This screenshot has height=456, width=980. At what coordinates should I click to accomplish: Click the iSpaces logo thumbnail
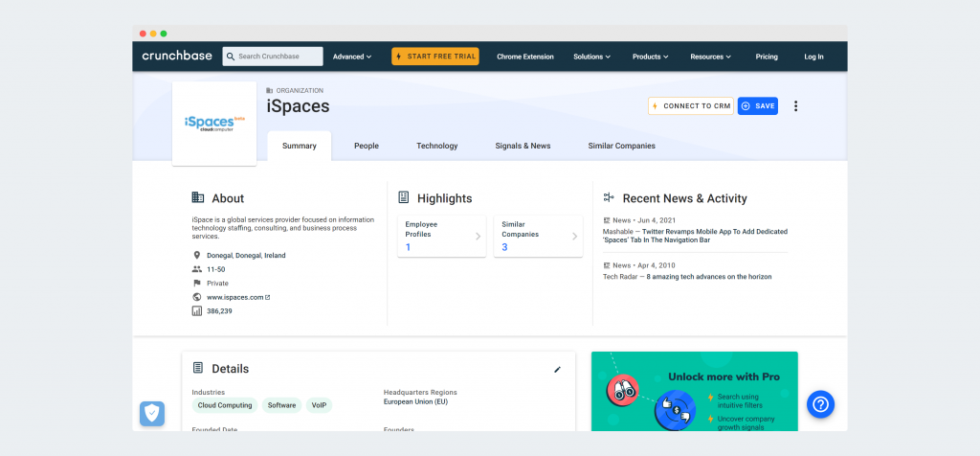(x=214, y=124)
